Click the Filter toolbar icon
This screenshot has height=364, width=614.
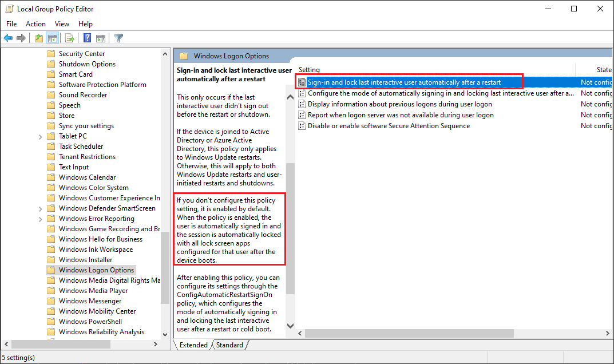tap(118, 38)
